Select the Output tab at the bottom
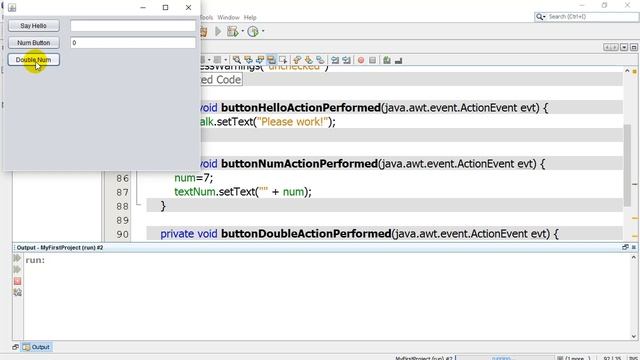The width and height of the screenshot is (640, 360). [x=36, y=347]
